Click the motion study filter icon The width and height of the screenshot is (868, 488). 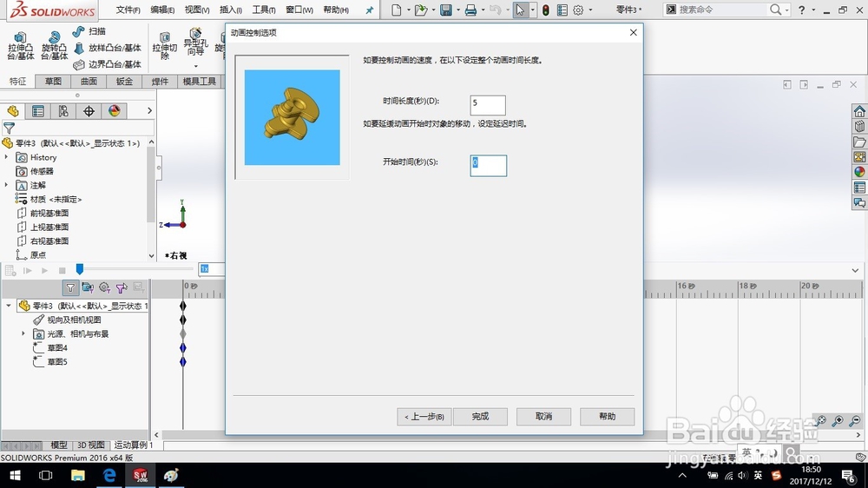[70, 287]
